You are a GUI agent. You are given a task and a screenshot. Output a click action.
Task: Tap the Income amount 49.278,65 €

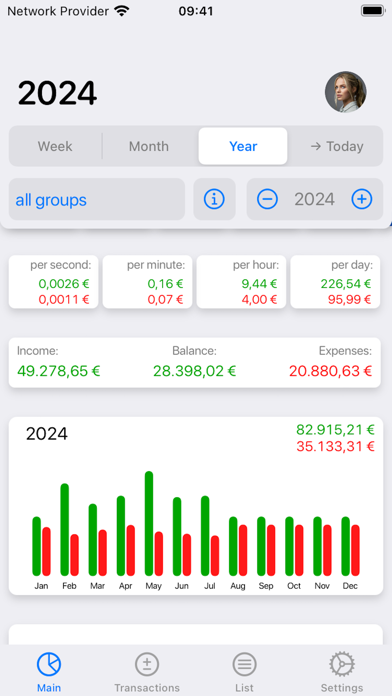click(59, 371)
